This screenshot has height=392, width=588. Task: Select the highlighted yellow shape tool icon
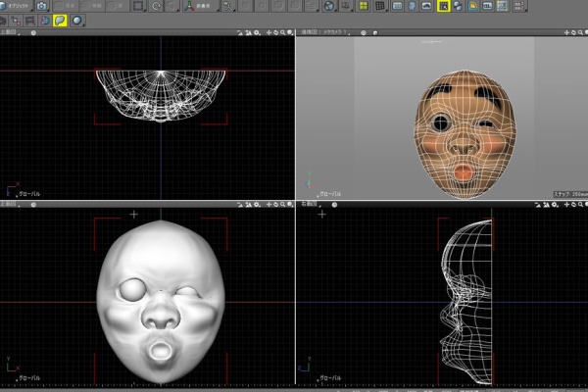pyautogui.click(x=60, y=20)
